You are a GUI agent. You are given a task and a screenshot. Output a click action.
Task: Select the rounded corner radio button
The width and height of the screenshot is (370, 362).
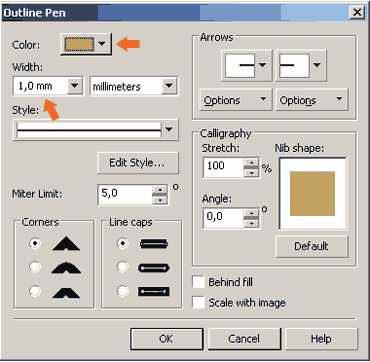[35, 267]
